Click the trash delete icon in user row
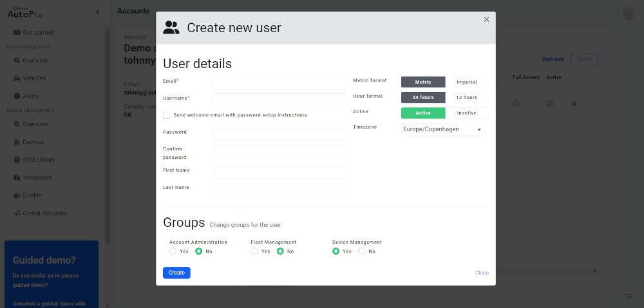 point(574,104)
